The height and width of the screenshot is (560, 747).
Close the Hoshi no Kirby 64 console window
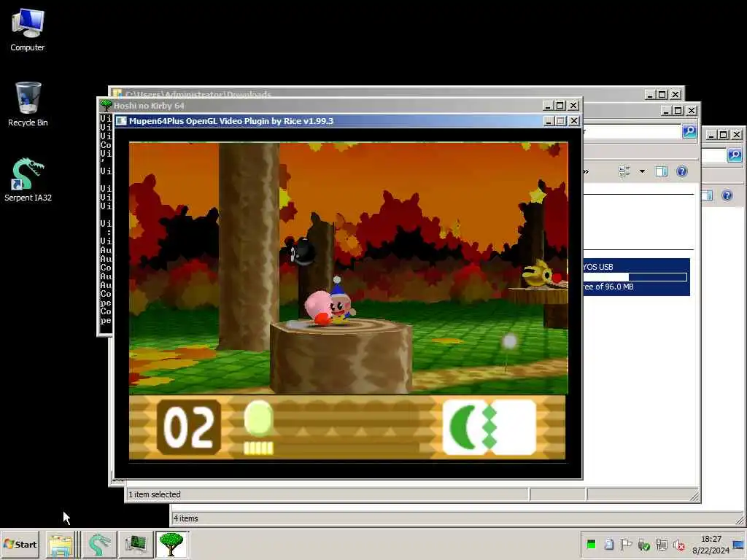573,105
